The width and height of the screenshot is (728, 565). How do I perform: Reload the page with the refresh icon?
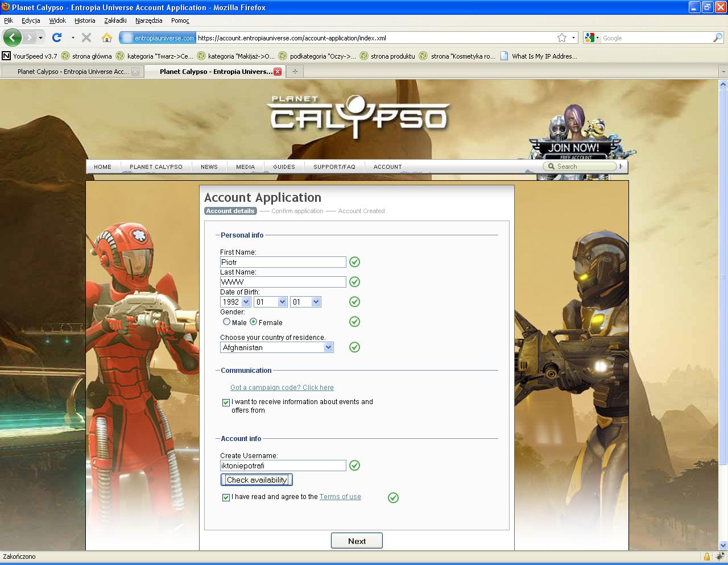57,38
